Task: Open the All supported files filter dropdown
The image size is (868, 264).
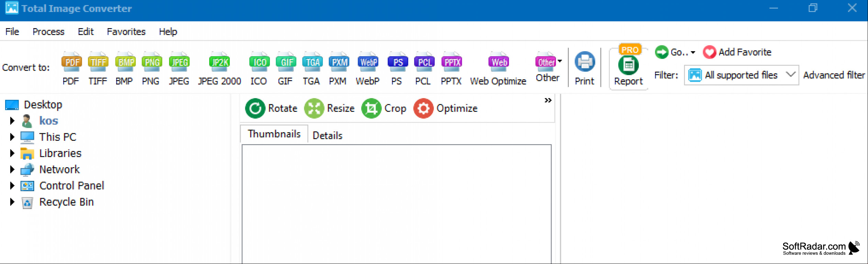Action: (741, 75)
